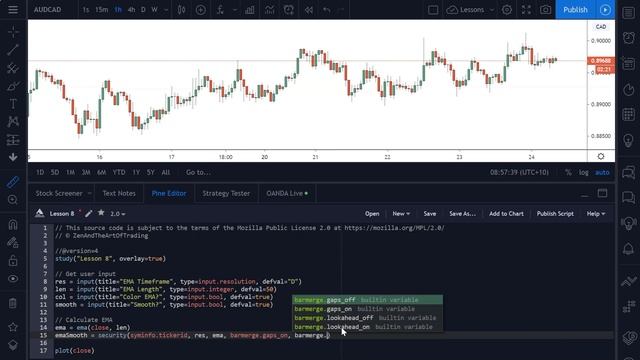Switch to 15m timeframe
640x360 pixels.
[x=102, y=9]
